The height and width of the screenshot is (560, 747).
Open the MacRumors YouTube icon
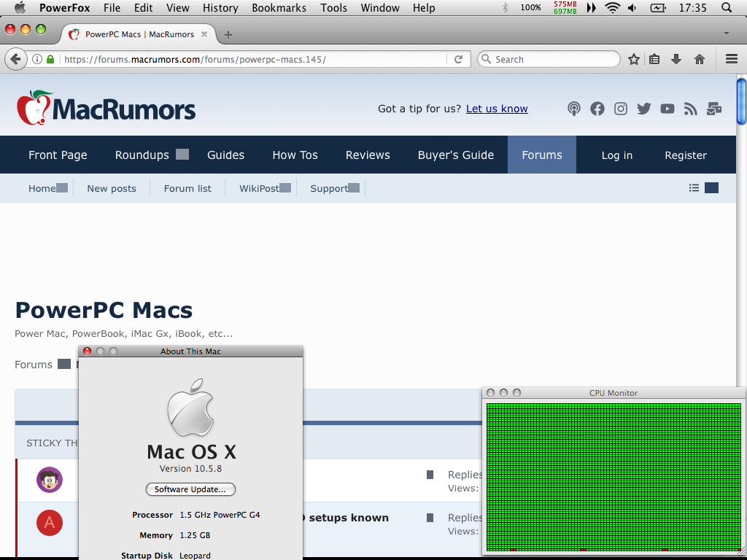(x=667, y=109)
